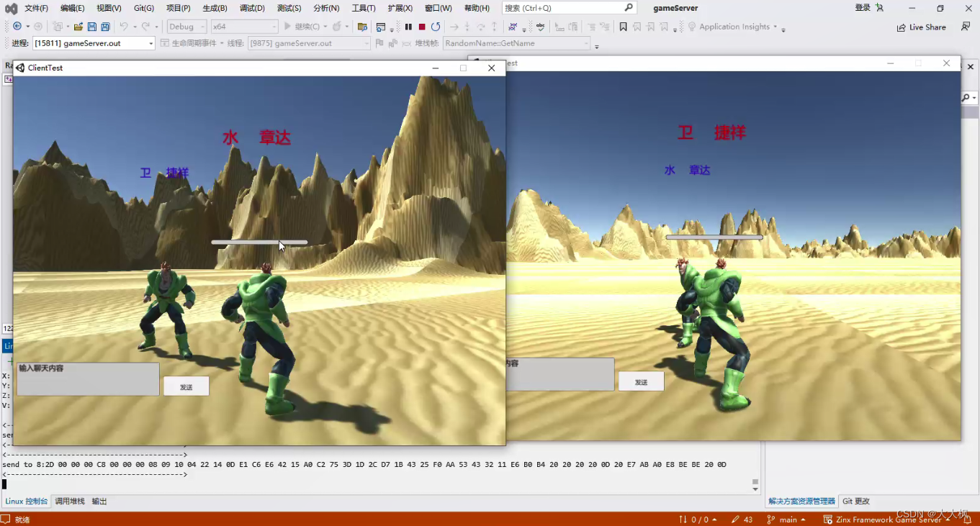Switch to the 输出 tab
The width and height of the screenshot is (980, 526).
(99, 502)
